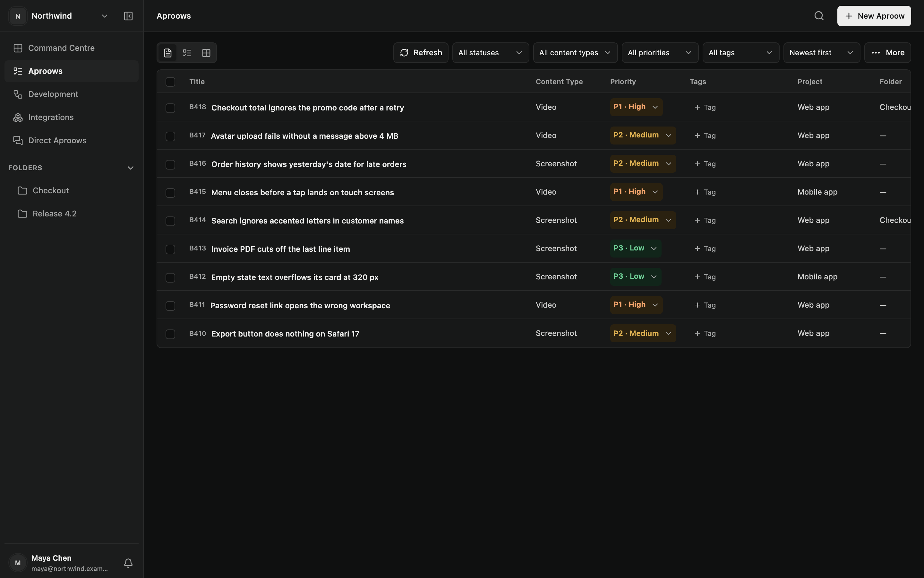The height and width of the screenshot is (578, 924).
Task: Click the Integrations sidebar icon
Action: click(x=18, y=117)
